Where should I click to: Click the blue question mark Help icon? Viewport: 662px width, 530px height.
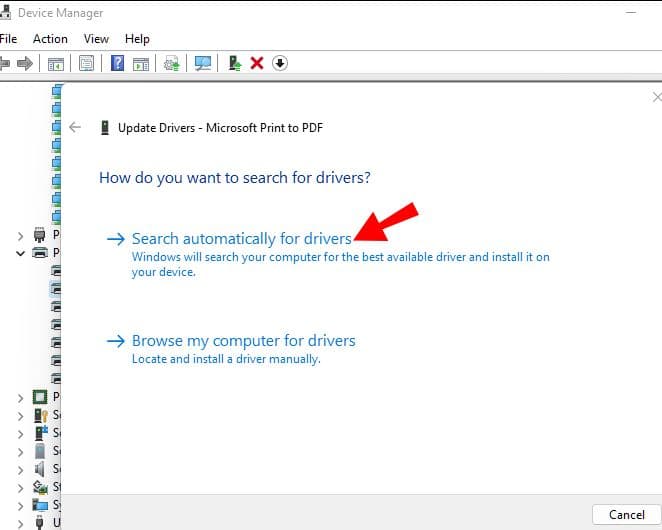(117, 63)
